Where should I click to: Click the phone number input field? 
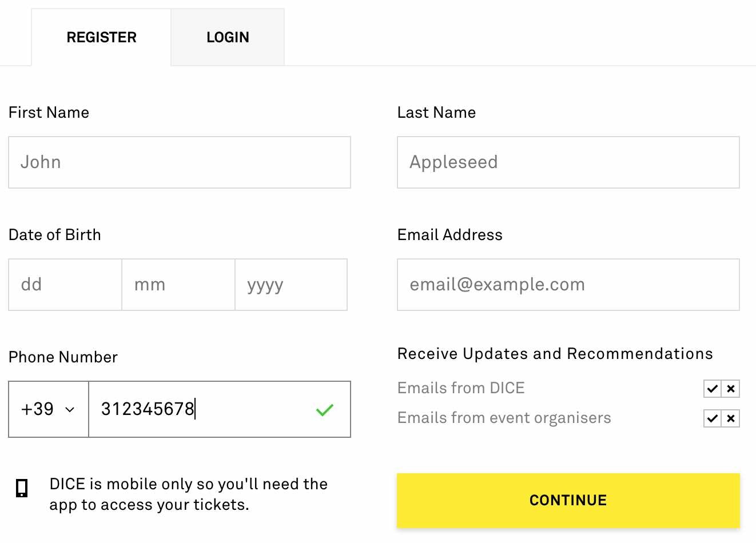tap(200, 409)
